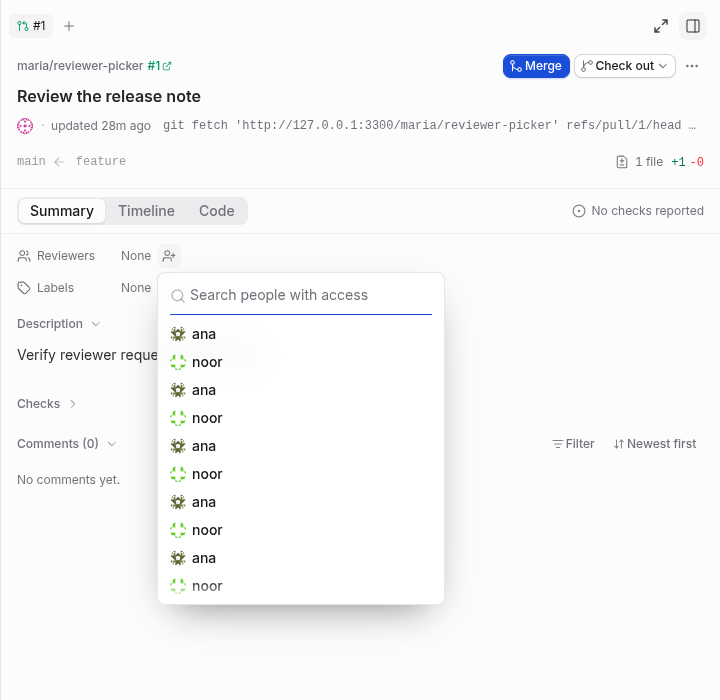Select the git fetch command text
This screenshot has width=720, height=700.
(429, 125)
